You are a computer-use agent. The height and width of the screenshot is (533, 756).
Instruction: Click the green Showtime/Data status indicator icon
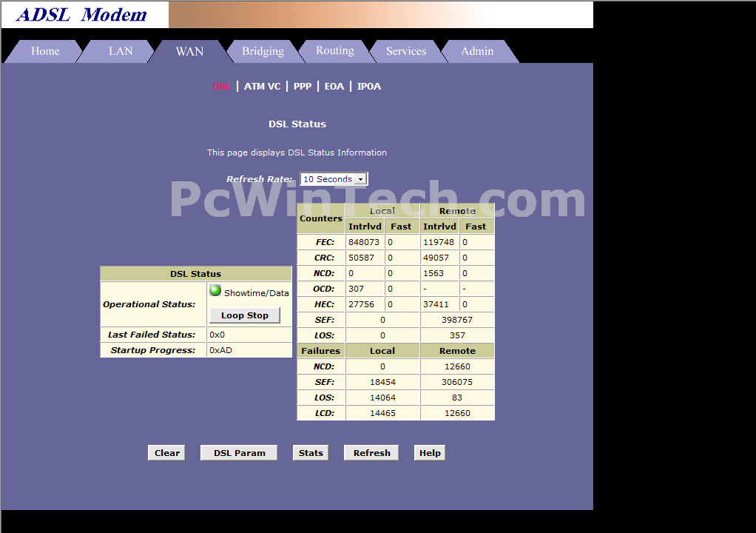coord(215,291)
